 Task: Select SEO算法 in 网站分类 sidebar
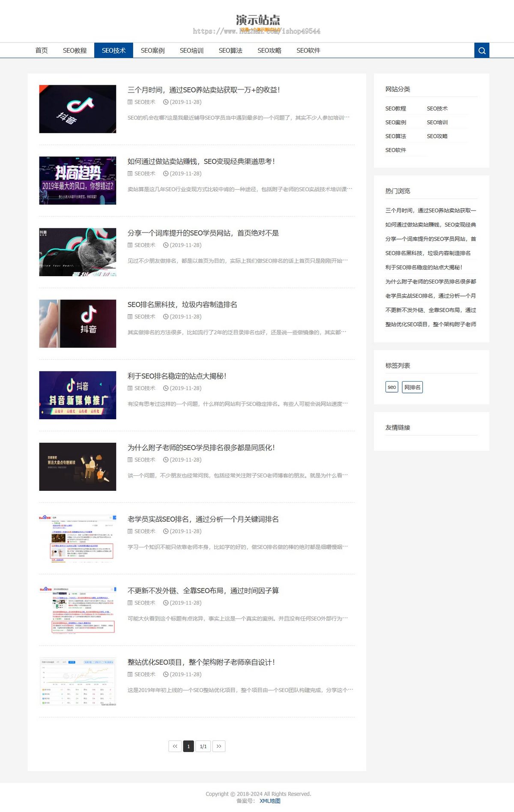point(396,136)
